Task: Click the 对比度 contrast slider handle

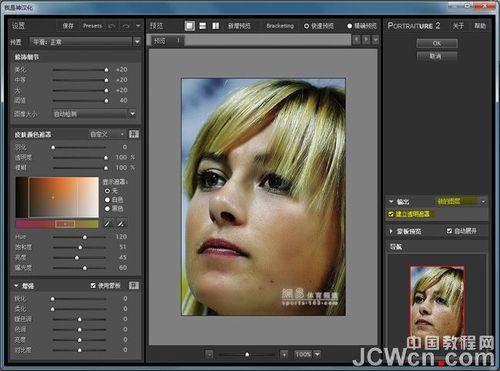Action: 79,350
